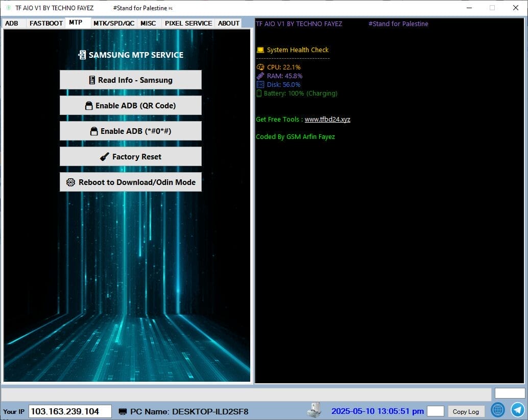Click the globe icon in the status bar
This screenshot has height=420, width=528.
pos(498,410)
